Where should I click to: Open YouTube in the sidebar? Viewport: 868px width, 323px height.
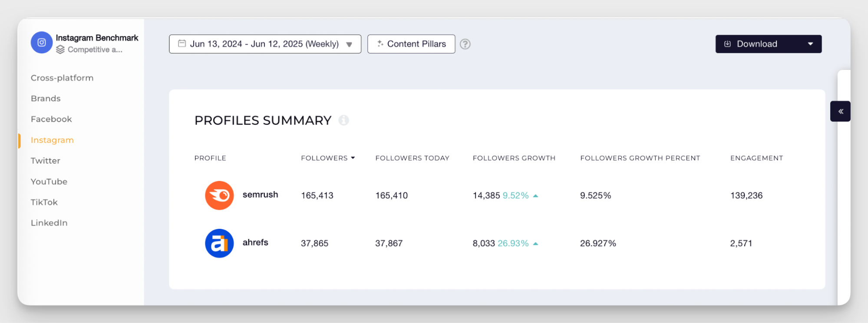(49, 181)
